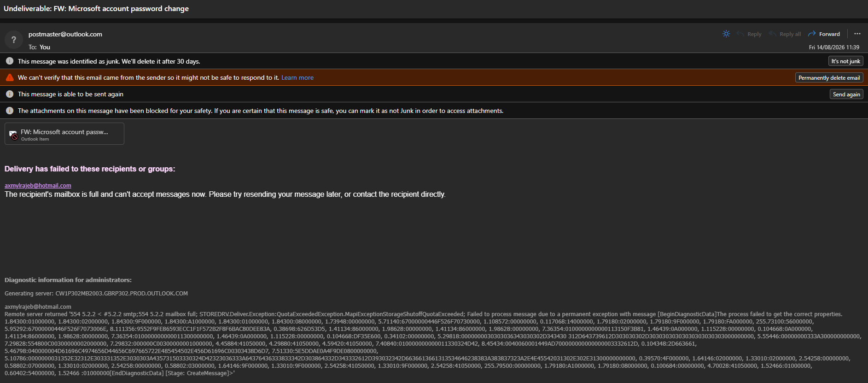868x383 pixels.
Task: Click the Send again button
Action: 846,94
